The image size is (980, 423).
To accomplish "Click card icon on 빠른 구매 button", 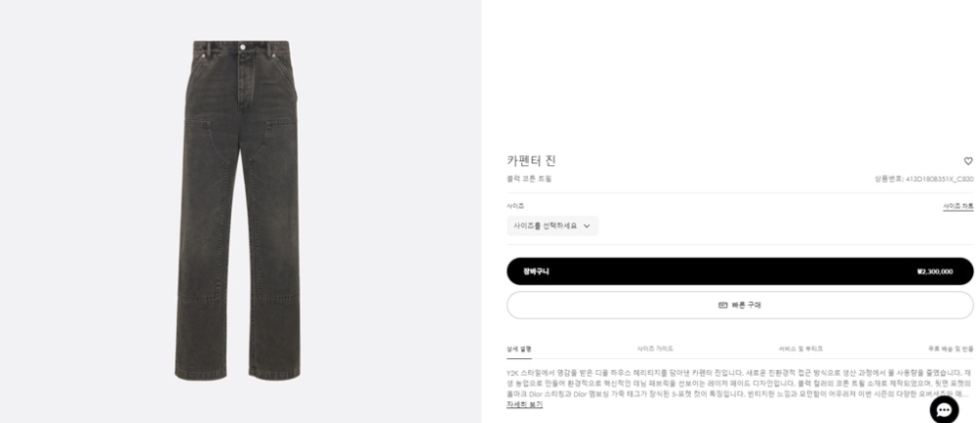I will click(x=722, y=305).
